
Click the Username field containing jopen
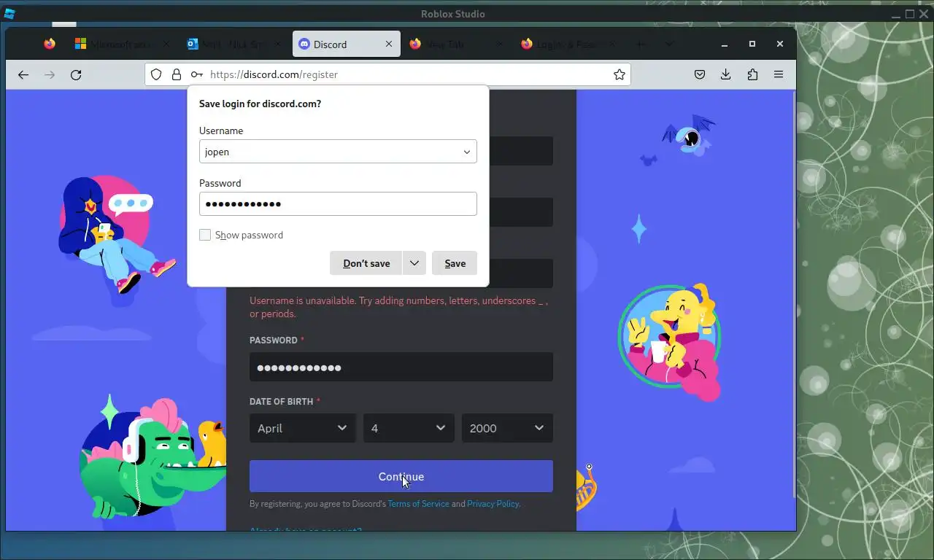coord(338,152)
